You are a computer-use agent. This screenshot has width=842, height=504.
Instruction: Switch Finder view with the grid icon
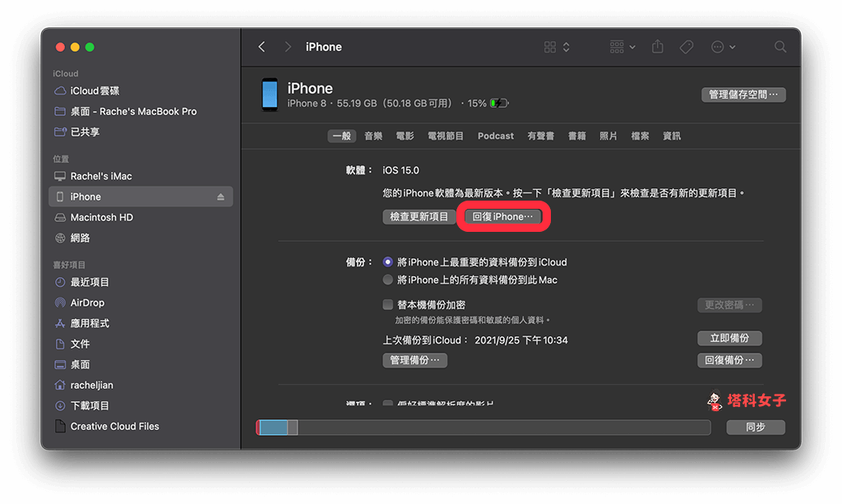[x=550, y=47]
